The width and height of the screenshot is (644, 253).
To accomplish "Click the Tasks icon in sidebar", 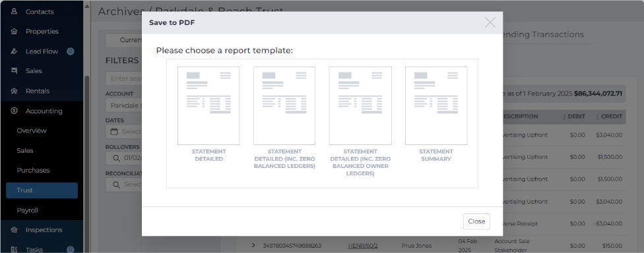I will click(x=14, y=249).
